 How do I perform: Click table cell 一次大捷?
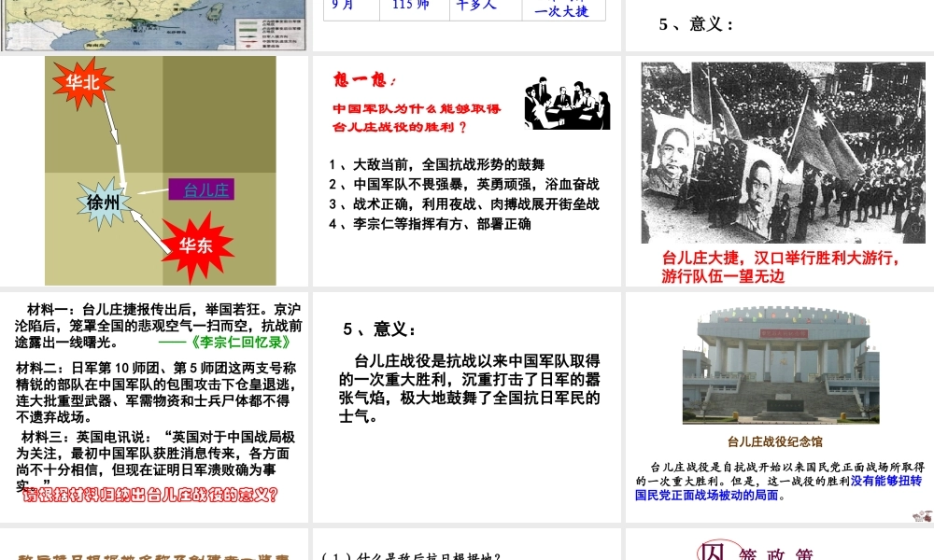tap(561, 11)
